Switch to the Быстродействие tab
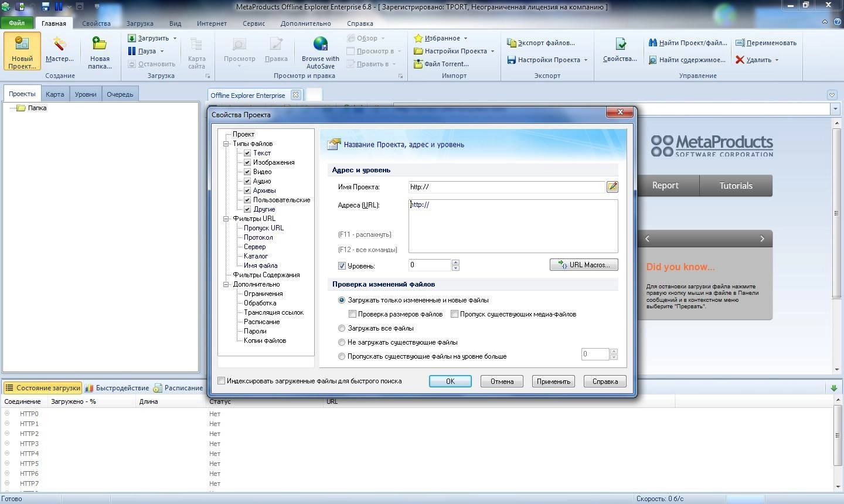 [117, 388]
